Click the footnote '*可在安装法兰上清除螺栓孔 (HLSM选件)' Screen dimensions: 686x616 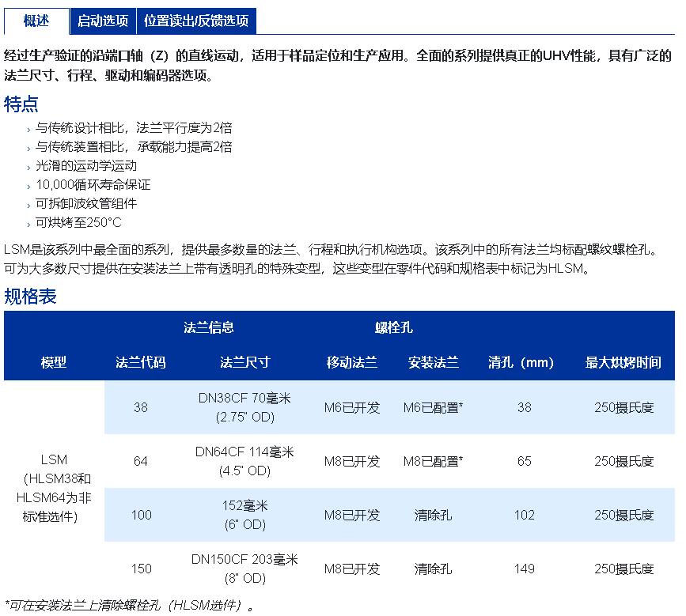pos(129,606)
